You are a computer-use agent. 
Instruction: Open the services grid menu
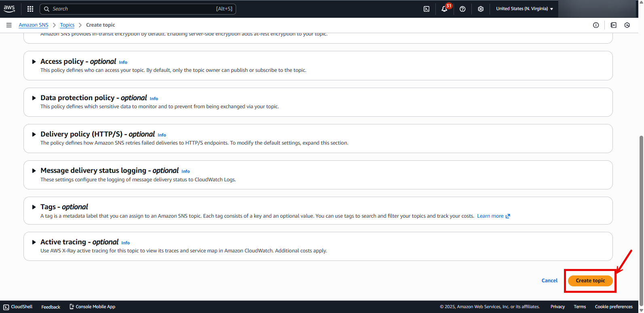click(30, 9)
